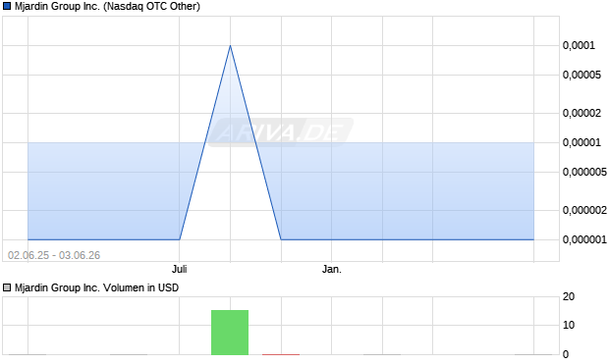This screenshot has width=609, height=364.
Task: Click the 'Mjardin Group Inc. (Nasdaq OTC Other)' title
Action: pos(107,7)
